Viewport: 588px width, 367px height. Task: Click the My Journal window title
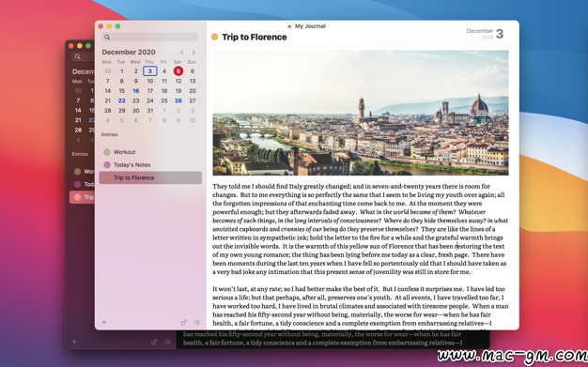pyautogui.click(x=310, y=26)
